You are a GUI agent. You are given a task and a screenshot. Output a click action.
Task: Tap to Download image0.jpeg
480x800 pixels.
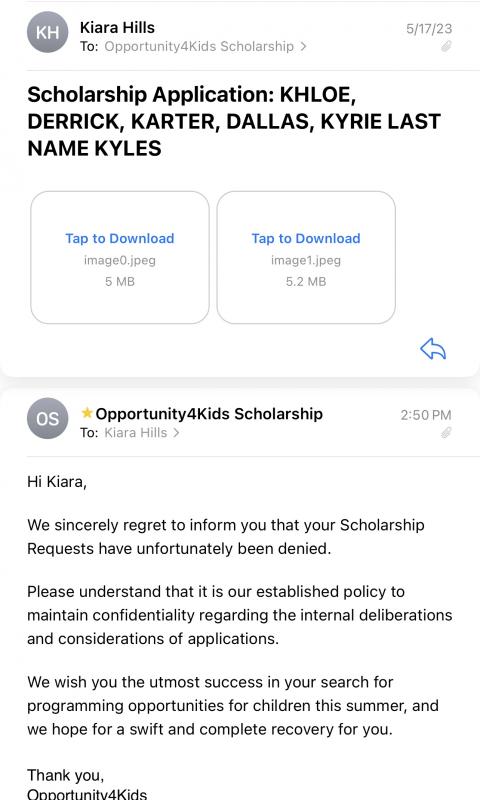click(x=120, y=238)
